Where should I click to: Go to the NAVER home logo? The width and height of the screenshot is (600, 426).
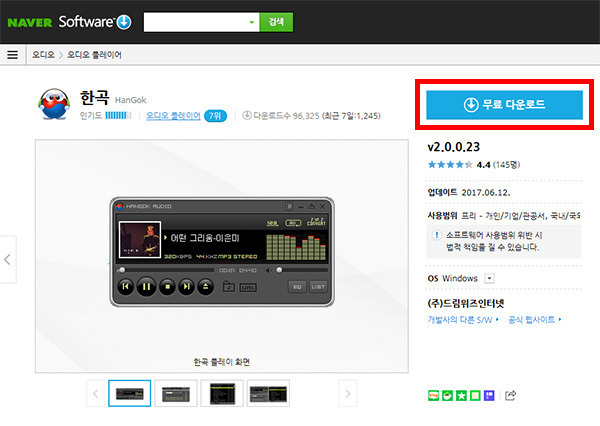[x=30, y=23]
